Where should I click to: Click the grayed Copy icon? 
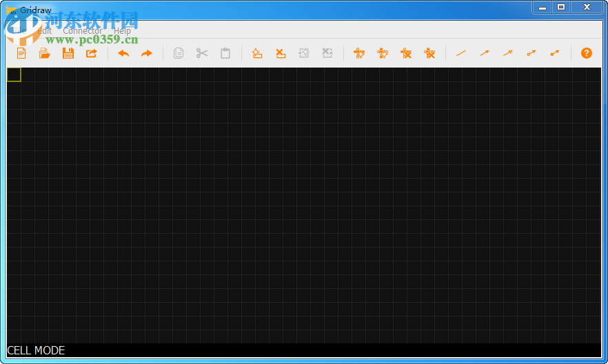[x=179, y=53]
